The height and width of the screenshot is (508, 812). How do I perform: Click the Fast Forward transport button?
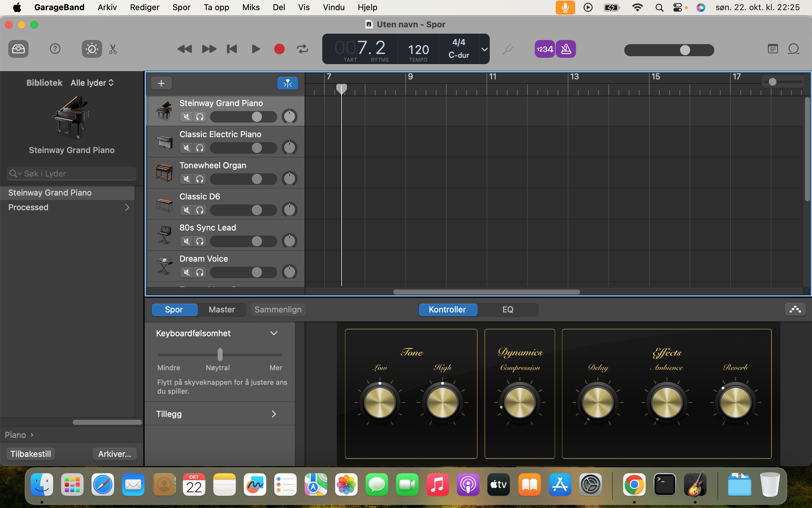point(209,49)
